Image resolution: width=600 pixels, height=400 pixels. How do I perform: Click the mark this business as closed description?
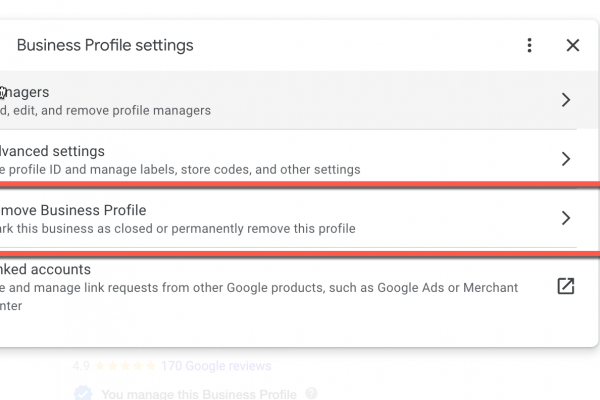pos(178,229)
